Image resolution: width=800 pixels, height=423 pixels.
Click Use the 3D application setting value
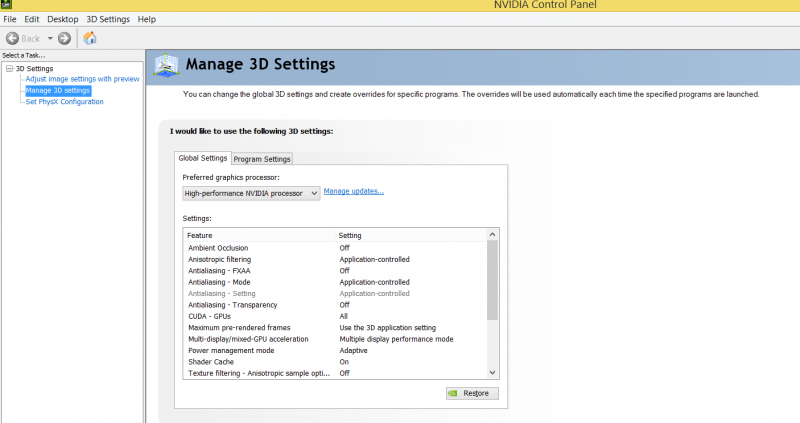pyautogui.click(x=388, y=328)
